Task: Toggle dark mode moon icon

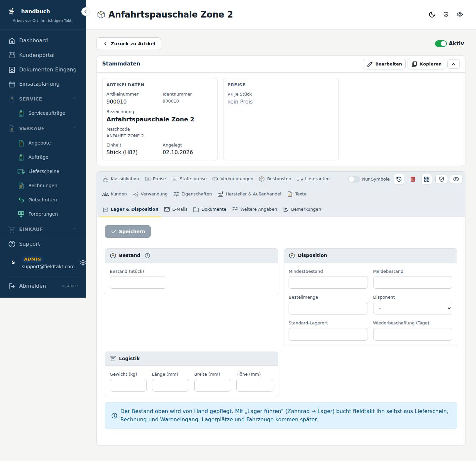Action: [x=432, y=15]
